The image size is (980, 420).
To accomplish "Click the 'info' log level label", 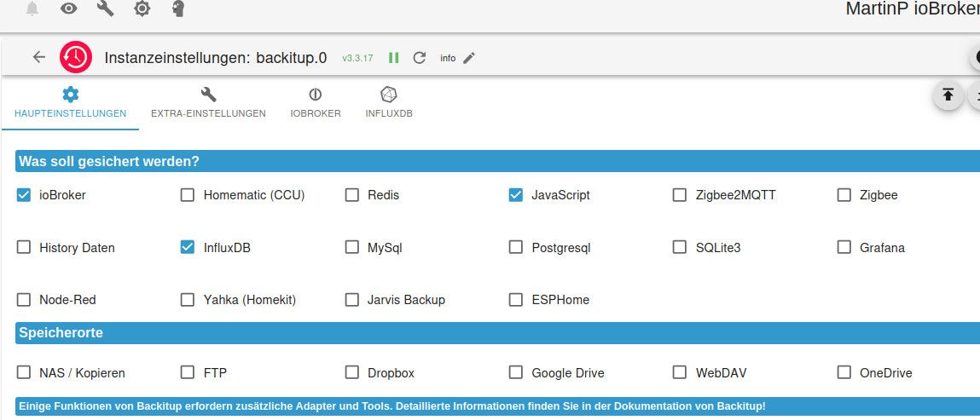I will click(x=448, y=58).
